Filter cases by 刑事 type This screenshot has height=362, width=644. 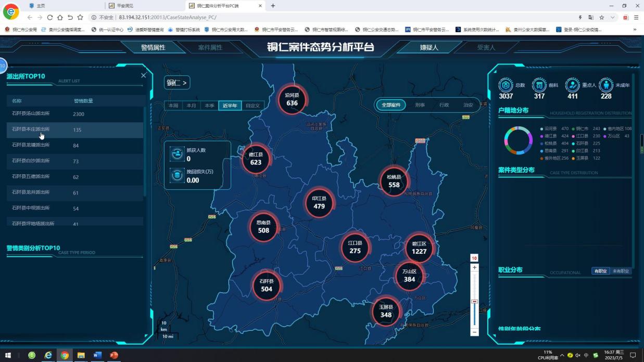[x=420, y=105]
